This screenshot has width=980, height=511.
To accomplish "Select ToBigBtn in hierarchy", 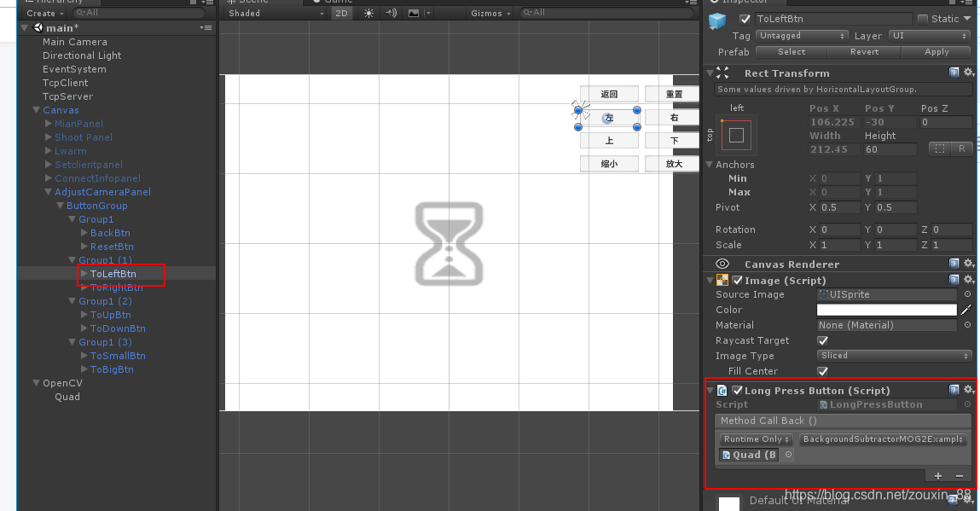I will point(112,369).
